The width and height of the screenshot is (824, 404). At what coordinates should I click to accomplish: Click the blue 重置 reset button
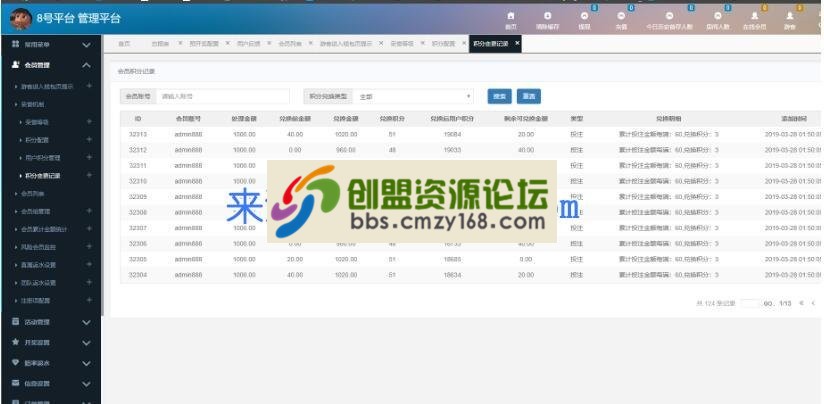[529, 97]
